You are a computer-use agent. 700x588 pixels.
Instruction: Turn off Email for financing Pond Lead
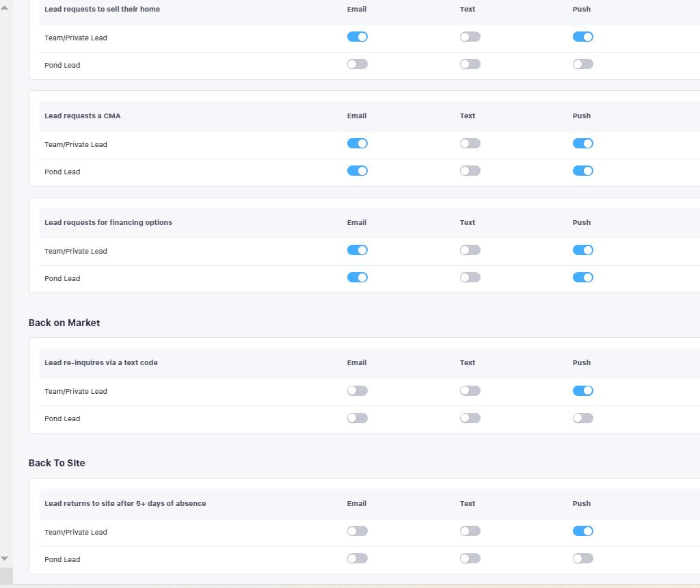click(358, 278)
